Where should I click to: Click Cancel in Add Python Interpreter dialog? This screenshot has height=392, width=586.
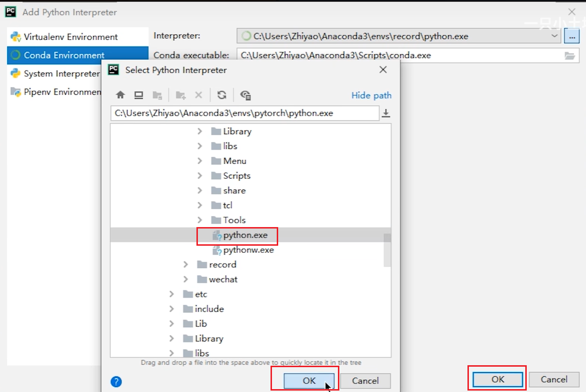(554, 379)
